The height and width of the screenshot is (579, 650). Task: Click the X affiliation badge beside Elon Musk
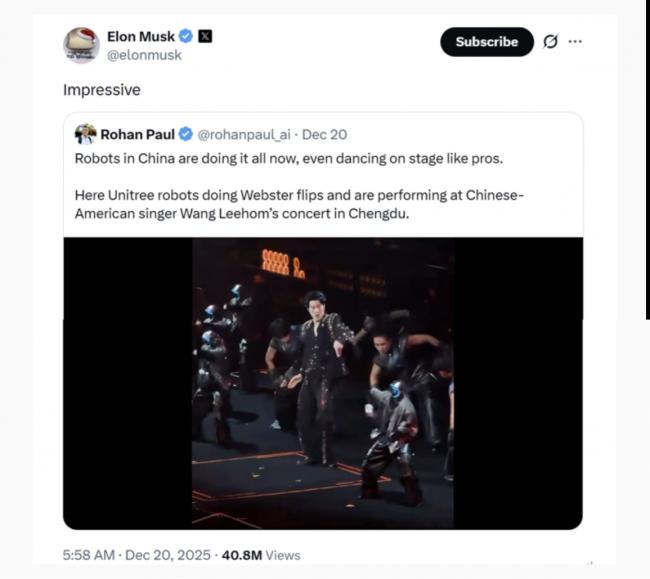pos(205,37)
